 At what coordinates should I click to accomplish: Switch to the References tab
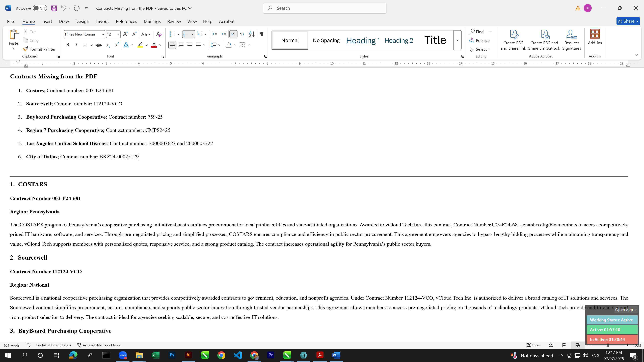pos(126,21)
